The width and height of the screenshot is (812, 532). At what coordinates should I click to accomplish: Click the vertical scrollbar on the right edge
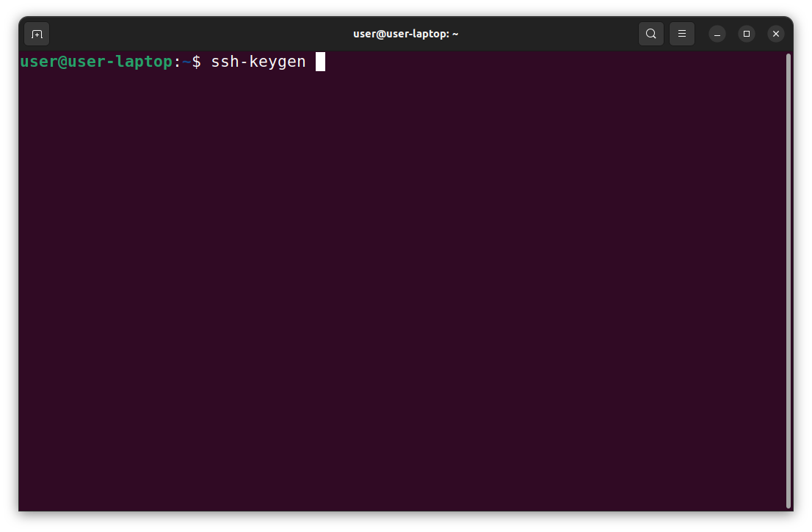[x=789, y=279]
